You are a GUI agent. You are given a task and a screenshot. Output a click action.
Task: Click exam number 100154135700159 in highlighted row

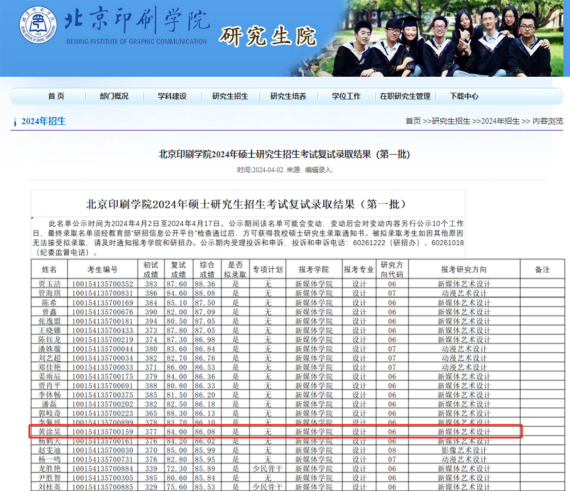point(103,432)
